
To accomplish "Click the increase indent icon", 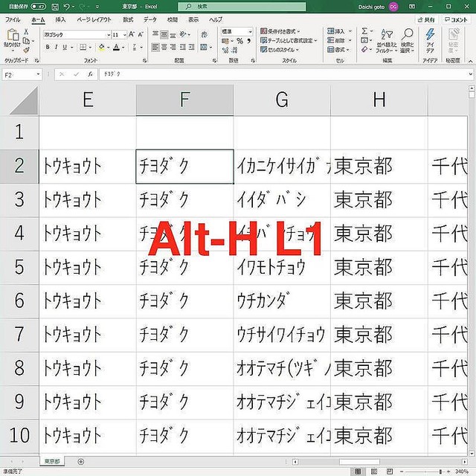I will click(x=192, y=48).
